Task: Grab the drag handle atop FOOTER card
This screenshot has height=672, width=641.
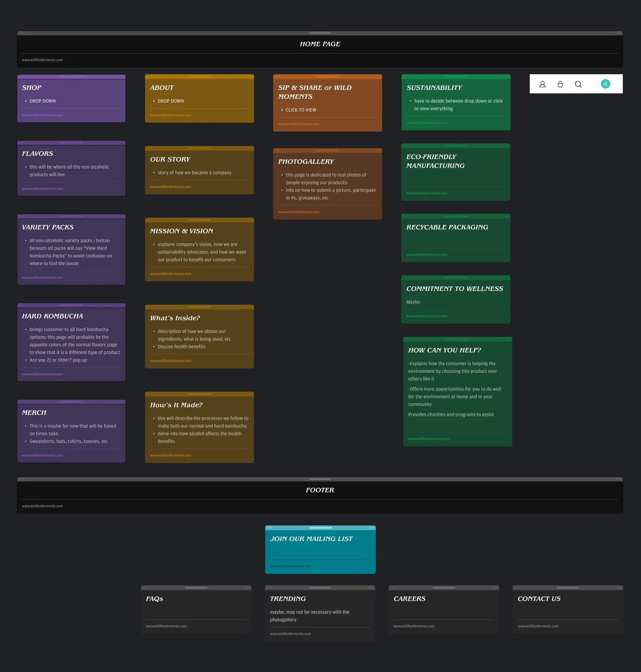Action: (x=319, y=479)
